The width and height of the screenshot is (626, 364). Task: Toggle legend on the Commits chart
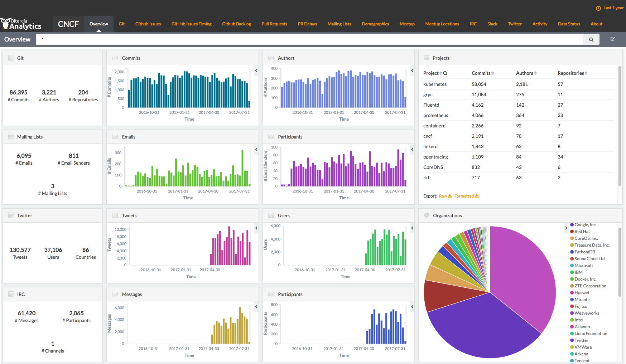[x=256, y=71]
